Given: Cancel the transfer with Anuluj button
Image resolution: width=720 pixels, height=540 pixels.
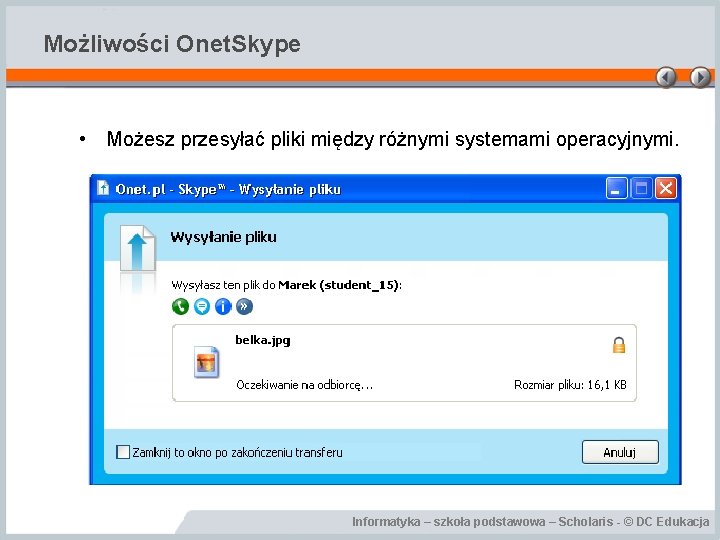Looking at the screenshot, I should [620, 452].
